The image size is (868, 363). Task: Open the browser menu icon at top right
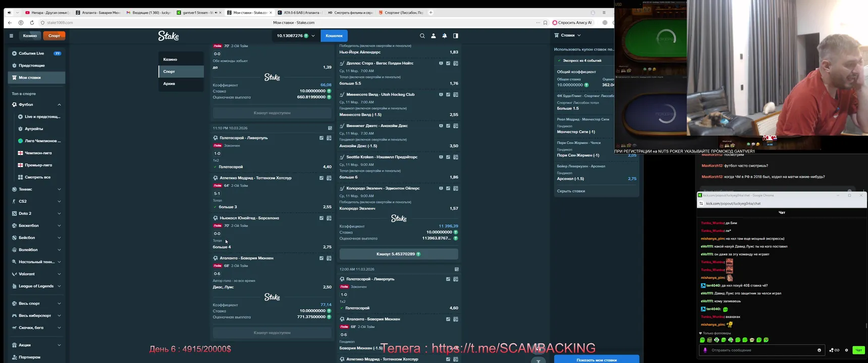604,13
